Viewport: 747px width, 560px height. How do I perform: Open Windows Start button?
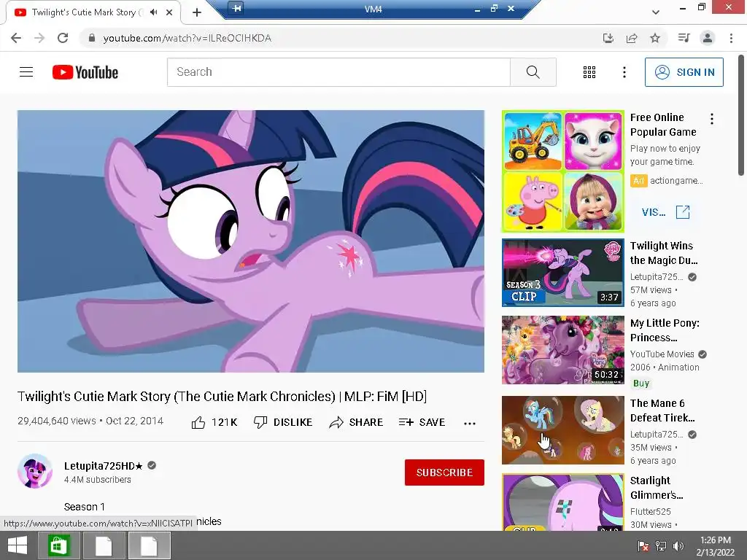point(18,545)
